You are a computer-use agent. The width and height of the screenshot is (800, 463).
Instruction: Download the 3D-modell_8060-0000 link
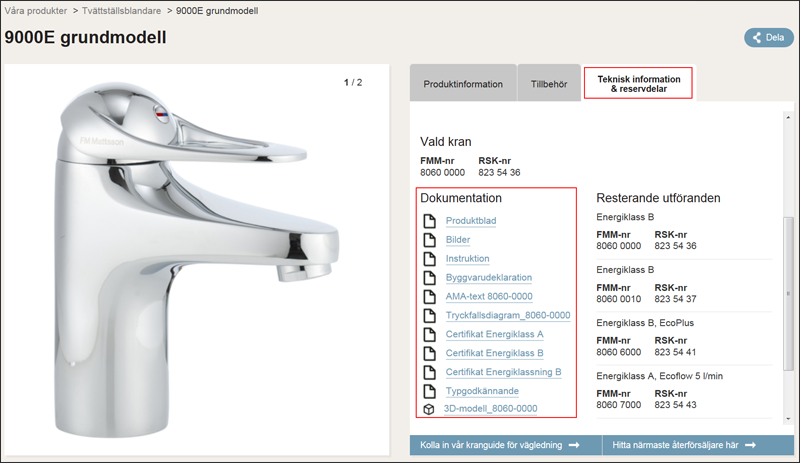490,408
